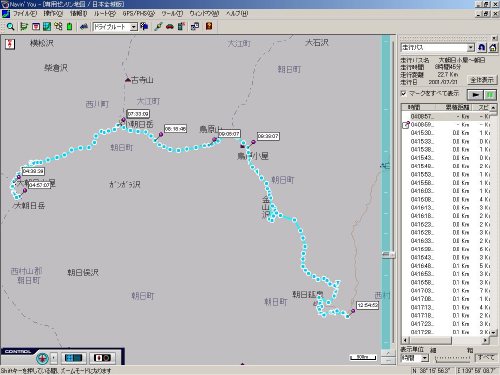Image resolution: width=500 pixels, height=375 pixels.
Task: Click the すべて button at panel bottom
Action: pyautogui.click(x=486, y=357)
